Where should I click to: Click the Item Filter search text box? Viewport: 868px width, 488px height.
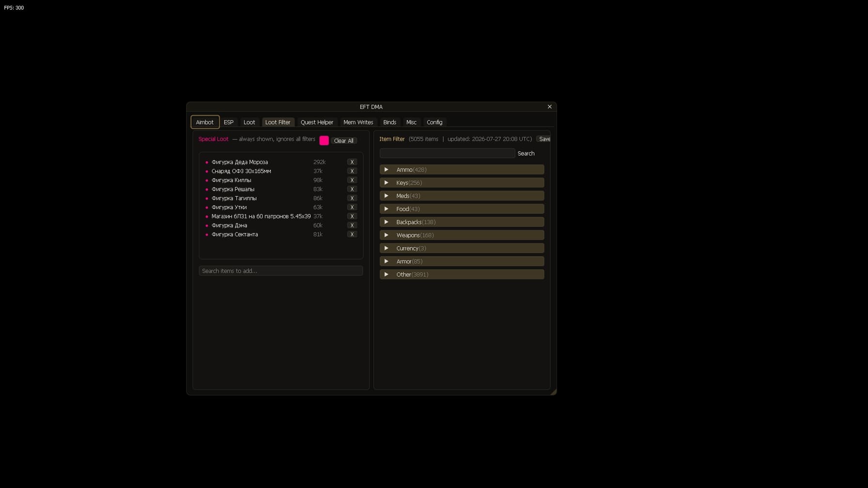[x=447, y=153]
